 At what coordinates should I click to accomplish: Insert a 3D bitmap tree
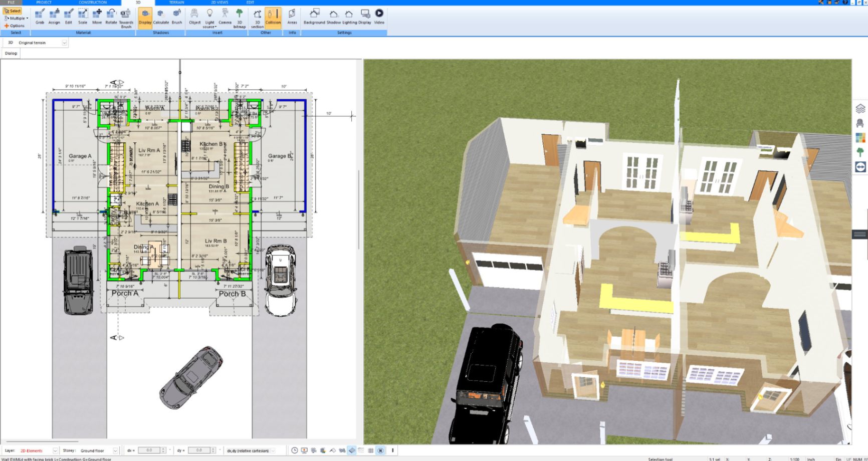[240, 18]
